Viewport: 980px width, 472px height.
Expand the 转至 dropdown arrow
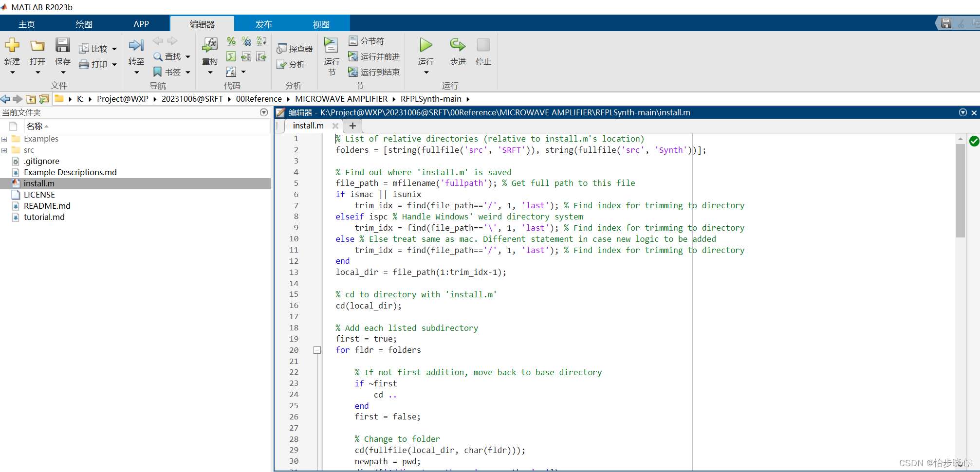(x=136, y=73)
